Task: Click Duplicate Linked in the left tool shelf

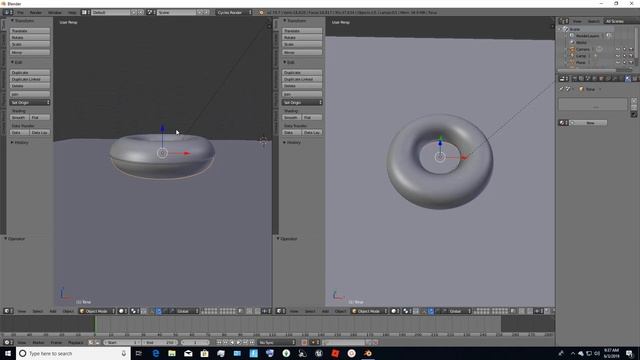Action: [x=30, y=79]
